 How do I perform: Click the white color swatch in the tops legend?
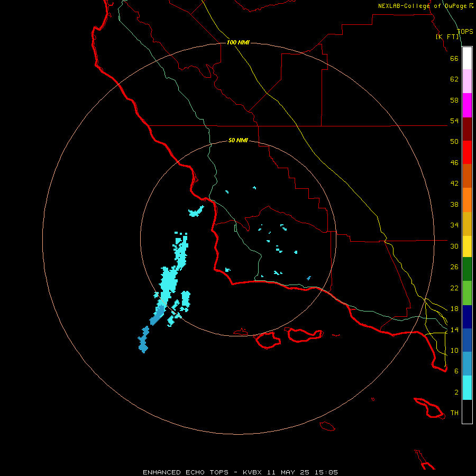(467, 58)
